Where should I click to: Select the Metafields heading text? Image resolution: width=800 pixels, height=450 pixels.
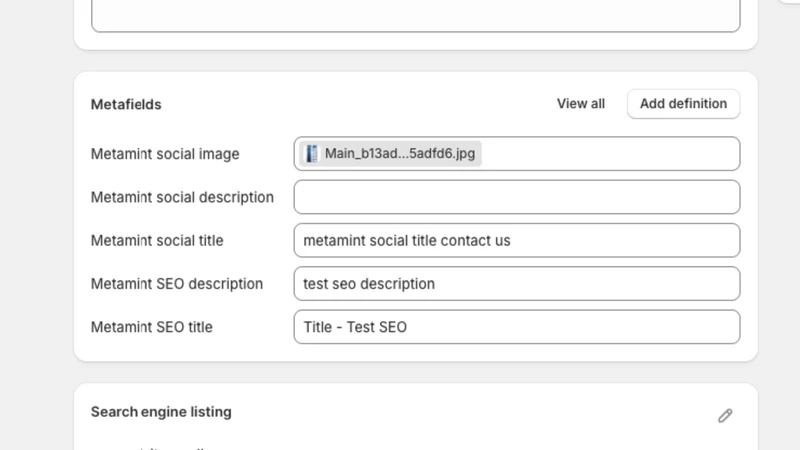point(126,105)
